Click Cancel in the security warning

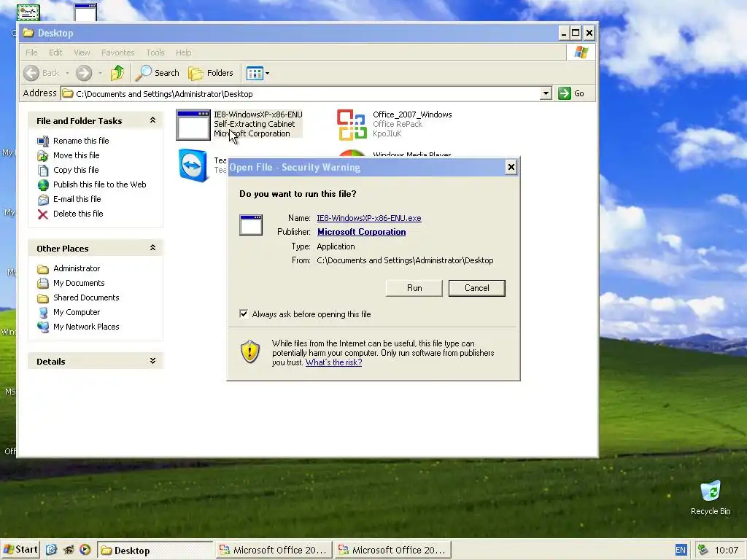[477, 288]
